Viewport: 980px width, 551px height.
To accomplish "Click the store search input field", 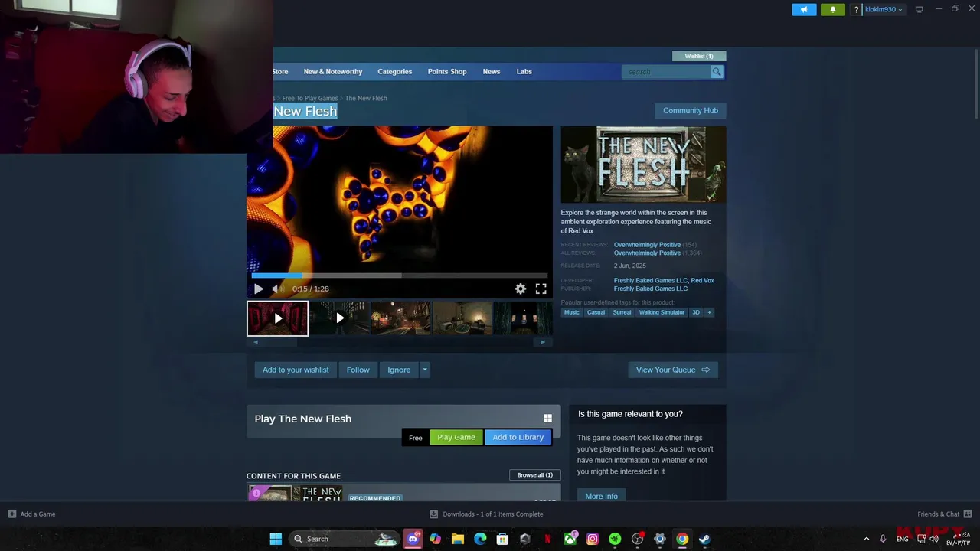I will 666,72.
